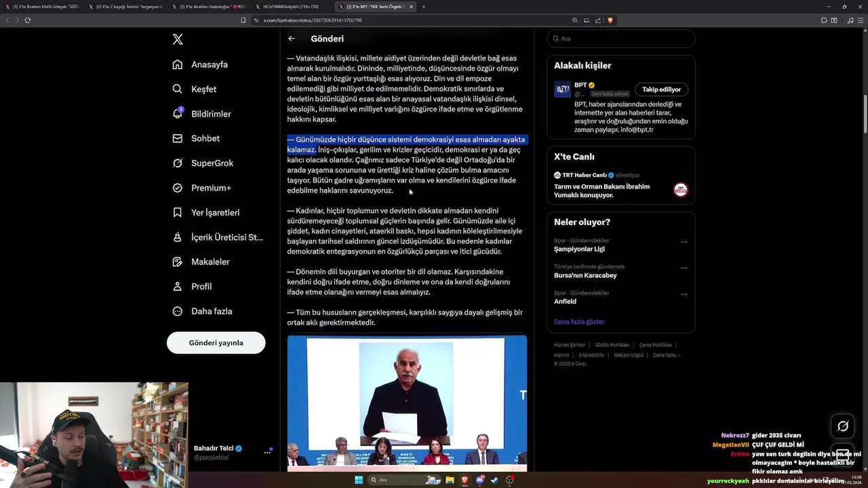868x488 pixels.
Task: Open Grok floating button
Action: (843, 426)
